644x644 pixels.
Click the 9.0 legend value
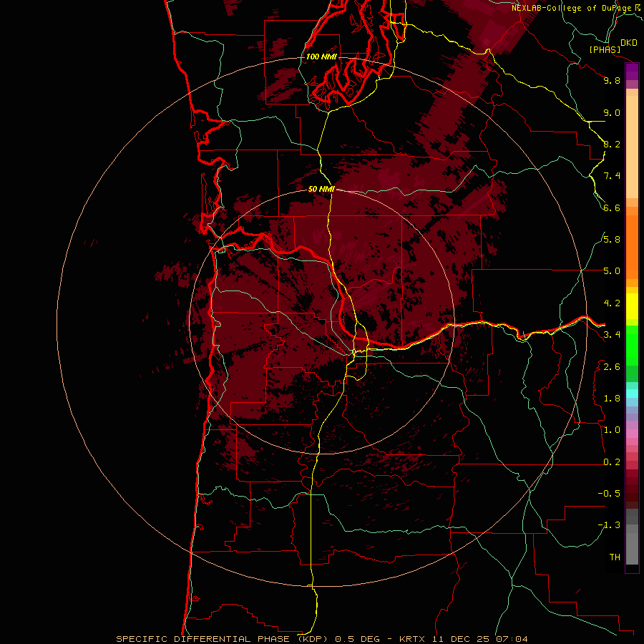[612, 112]
